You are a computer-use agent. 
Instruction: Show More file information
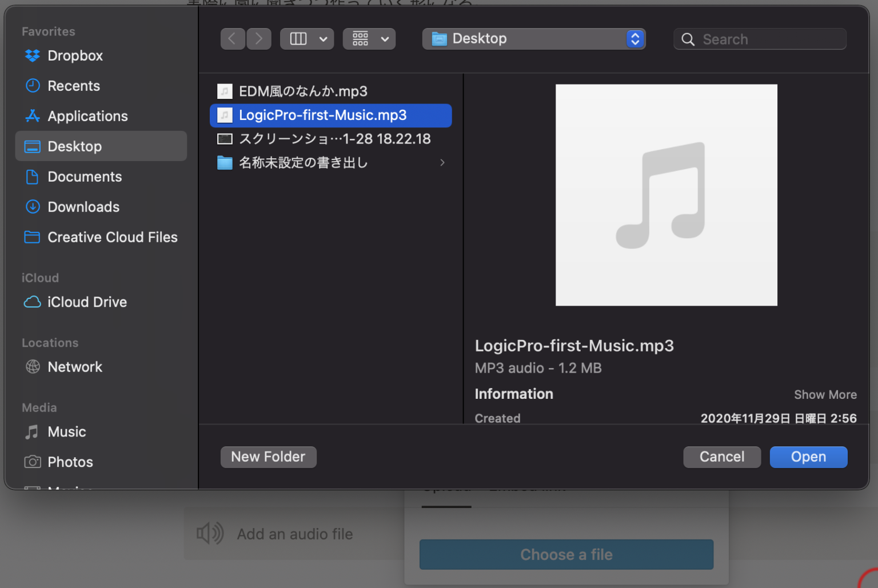[x=825, y=394]
